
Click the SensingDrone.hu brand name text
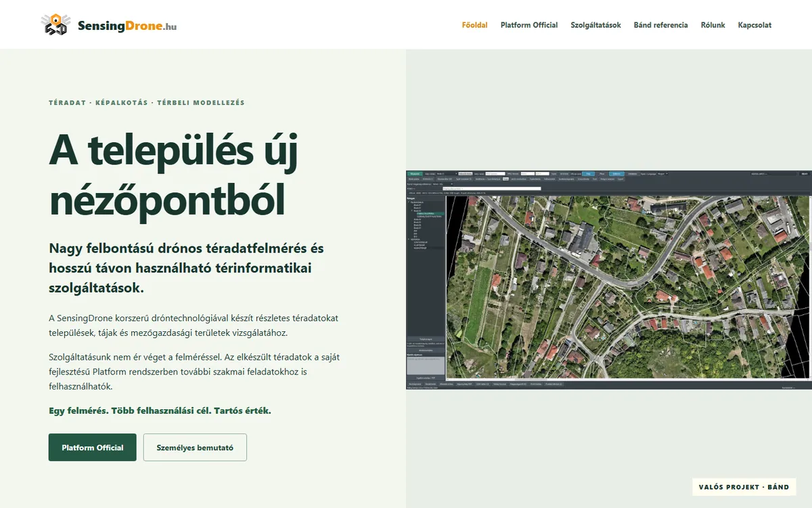pos(127,26)
